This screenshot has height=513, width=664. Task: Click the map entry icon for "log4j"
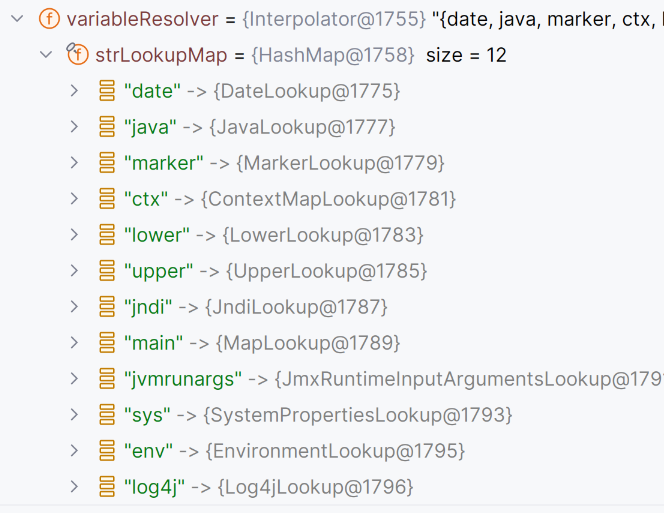point(107,487)
